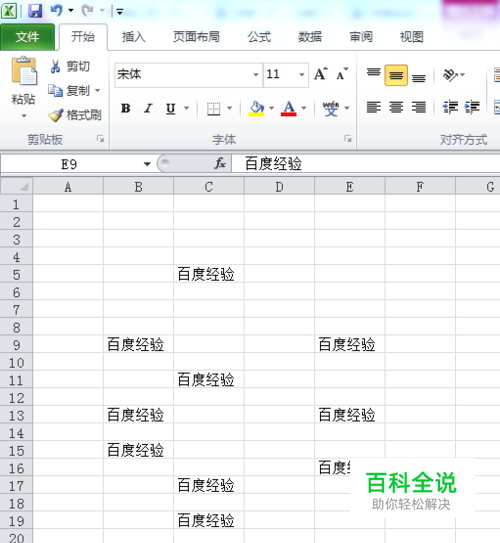Increase font size with large A icon
The width and height of the screenshot is (500, 543).
tap(321, 74)
